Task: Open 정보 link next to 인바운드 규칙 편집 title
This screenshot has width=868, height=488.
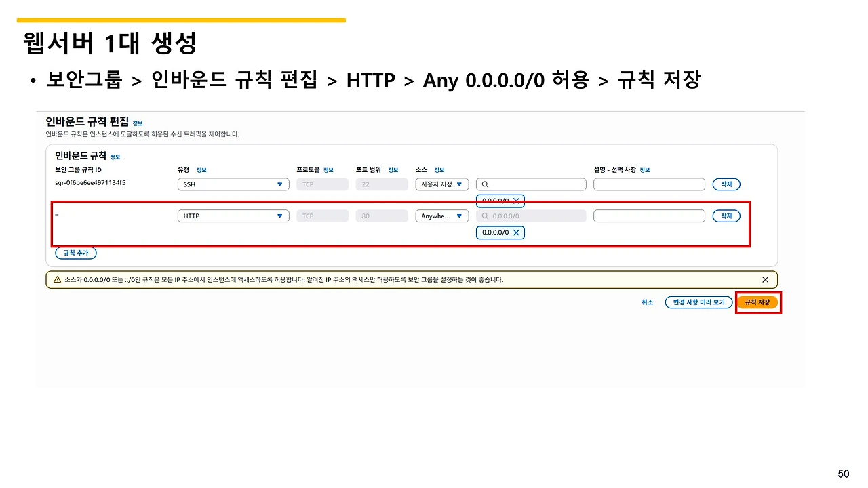Action: (x=138, y=123)
